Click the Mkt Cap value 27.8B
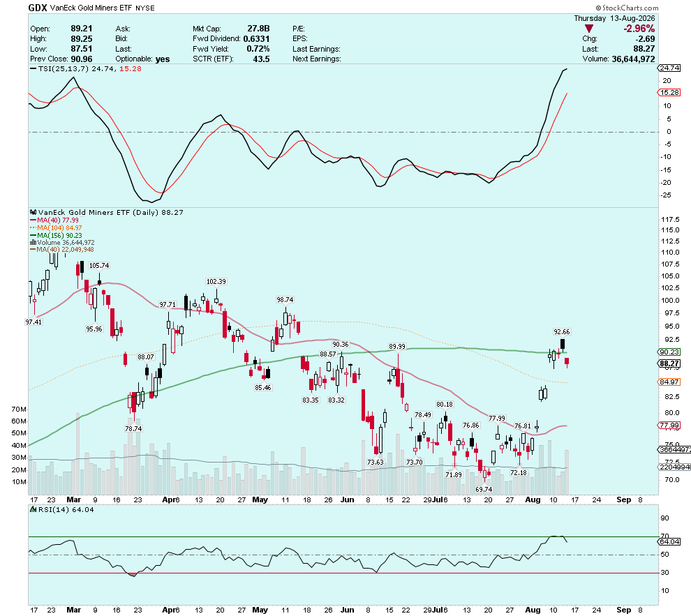Image resolution: width=691 pixels, height=616 pixels. point(258,29)
